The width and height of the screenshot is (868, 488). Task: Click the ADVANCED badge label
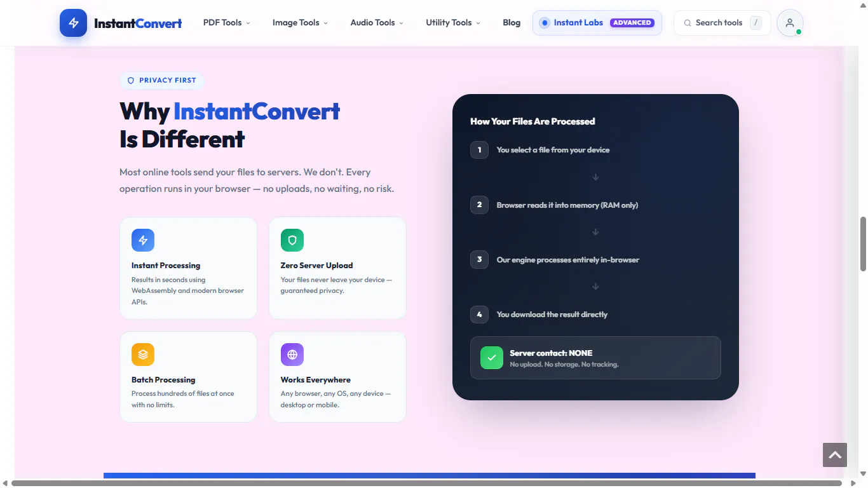[632, 23]
